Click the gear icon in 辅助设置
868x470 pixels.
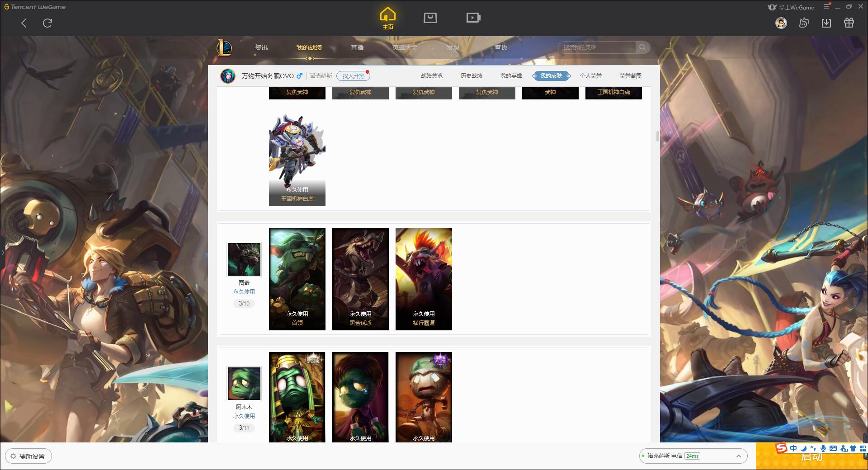point(13,456)
